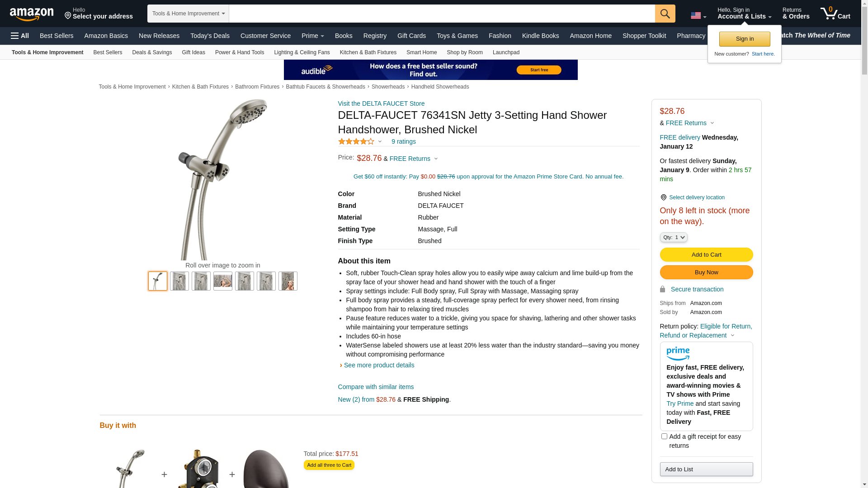Open the All hamburger menu
The height and width of the screenshot is (488, 868).
(20, 36)
